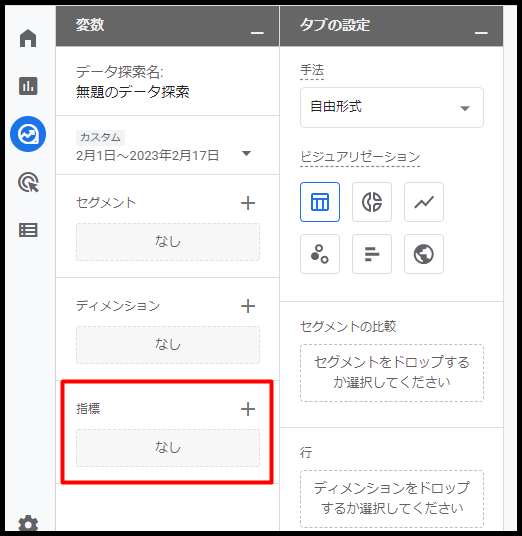The height and width of the screenshot is (536, 522).
Task: Add a segment with the plus button
Action: pyautogui.click(x=248, y=203)
